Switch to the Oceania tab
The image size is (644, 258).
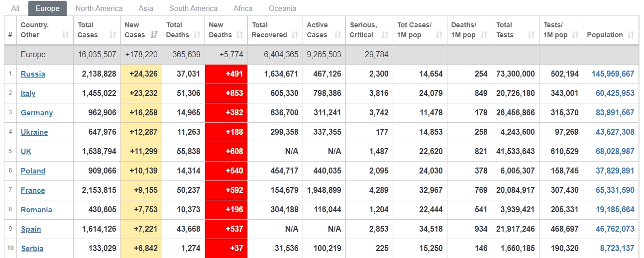click(x=282, y=8)
